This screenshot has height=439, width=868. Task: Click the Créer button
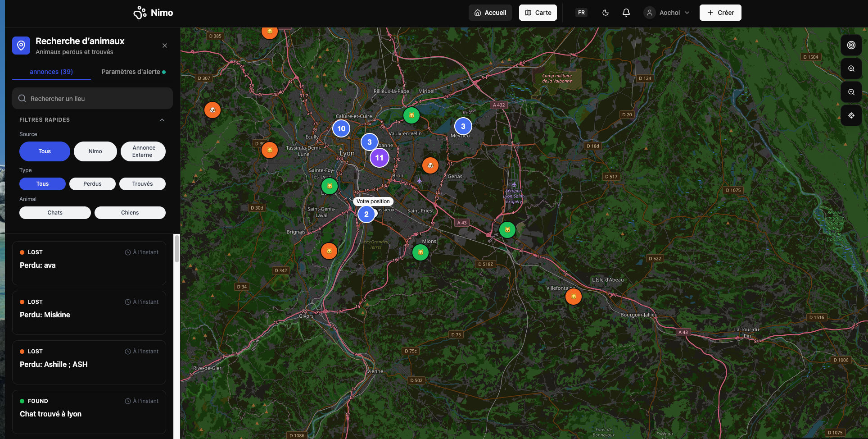coord(720,13)
